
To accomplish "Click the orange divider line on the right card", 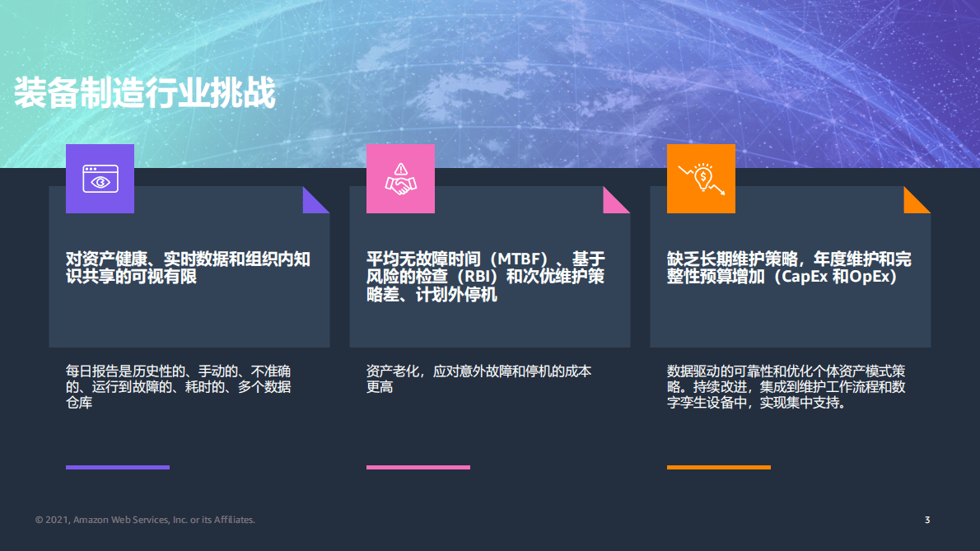I will pos(717,468).
